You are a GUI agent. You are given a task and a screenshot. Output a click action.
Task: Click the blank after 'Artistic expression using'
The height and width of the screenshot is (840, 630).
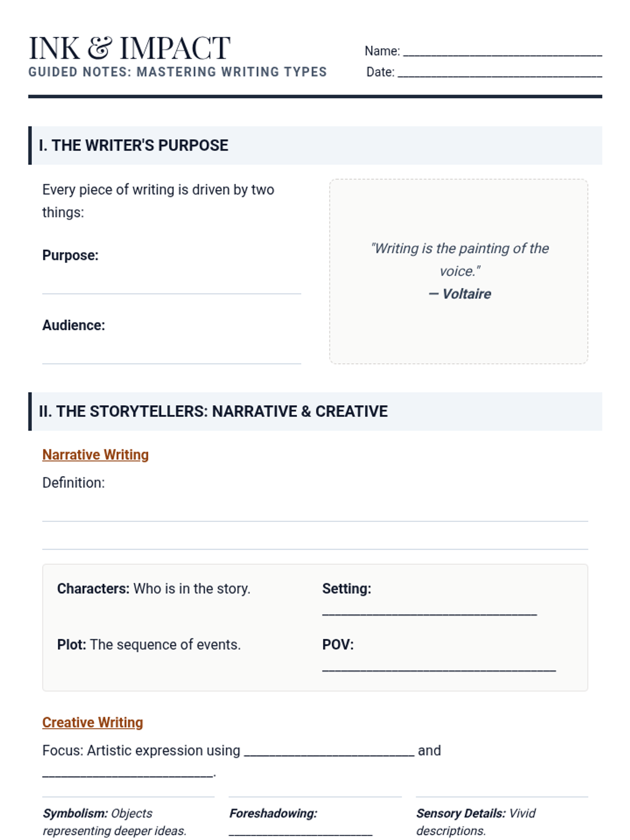coord(329,752)
